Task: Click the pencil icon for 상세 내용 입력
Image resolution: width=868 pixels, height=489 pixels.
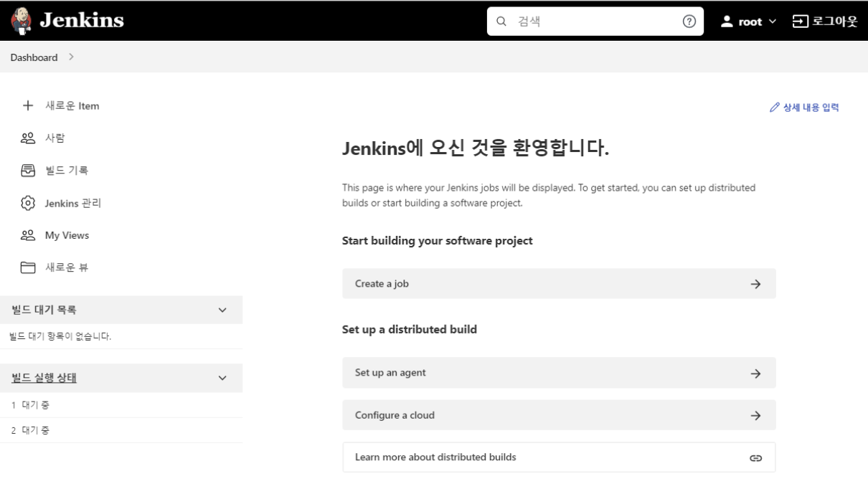Action: (x=775, y=108)
